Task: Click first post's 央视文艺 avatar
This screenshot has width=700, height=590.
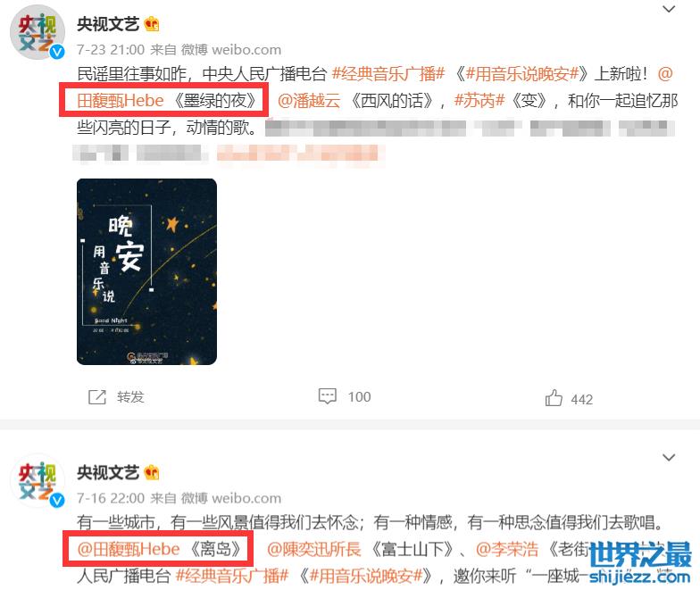Action: pyautogui.click(x=37, y=32)
